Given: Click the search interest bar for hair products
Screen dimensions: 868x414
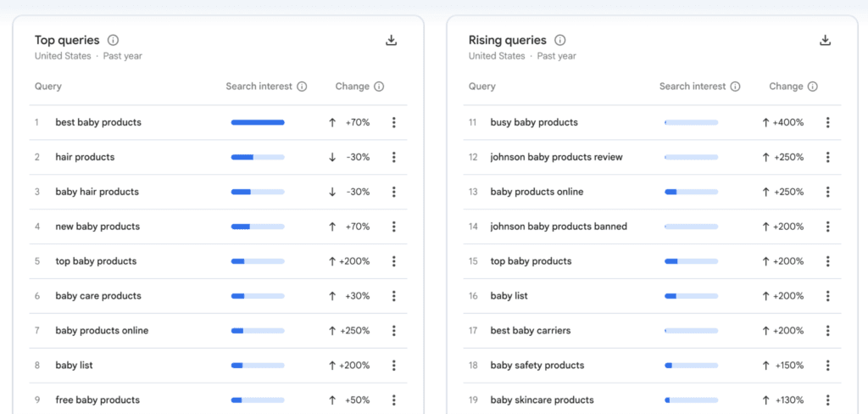Looking at the screenshot, I should tap(258, 158).
